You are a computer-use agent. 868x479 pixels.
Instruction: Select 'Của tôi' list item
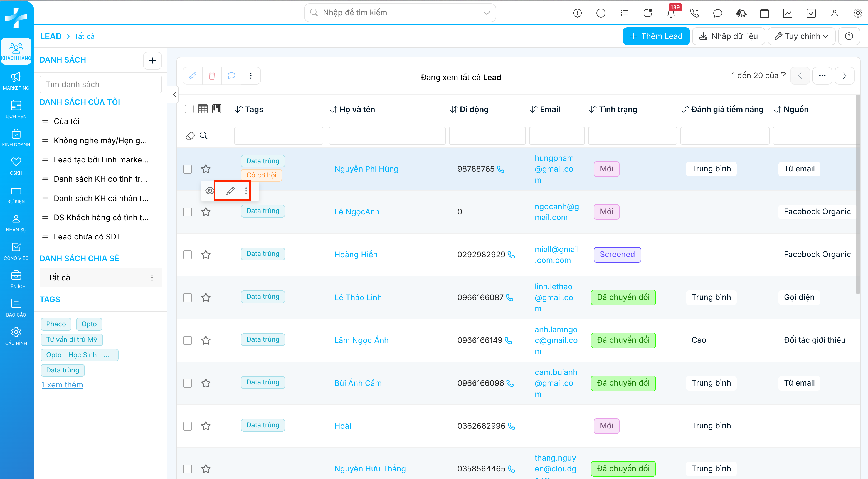67,121
